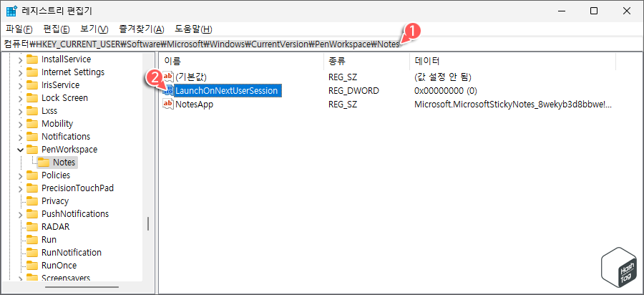The image size is (644, 295).
Task: Click the Microsoft.MicrosoftStickyNotes data cell
Action: [513, 105]
